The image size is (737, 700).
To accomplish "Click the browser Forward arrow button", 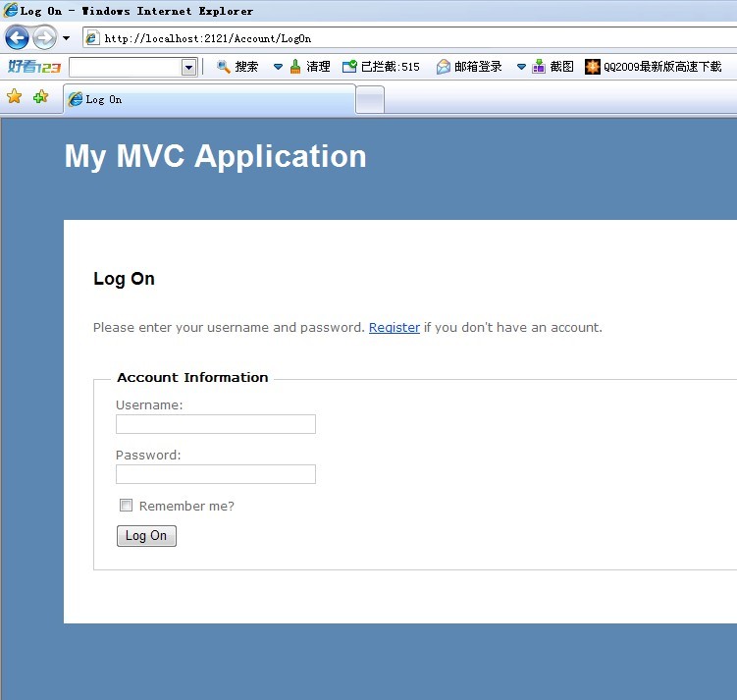I will coord(45,37).
